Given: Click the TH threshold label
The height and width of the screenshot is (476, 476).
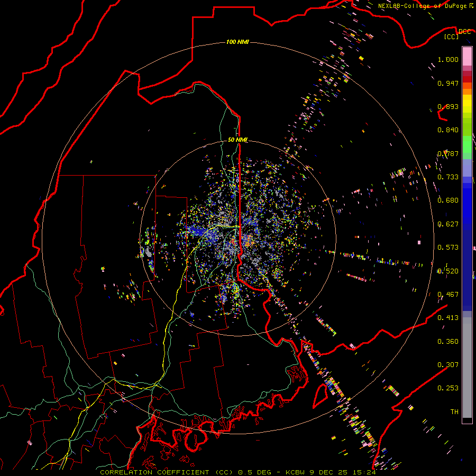Looking at the screenshot, I should [x=454, y=412].
